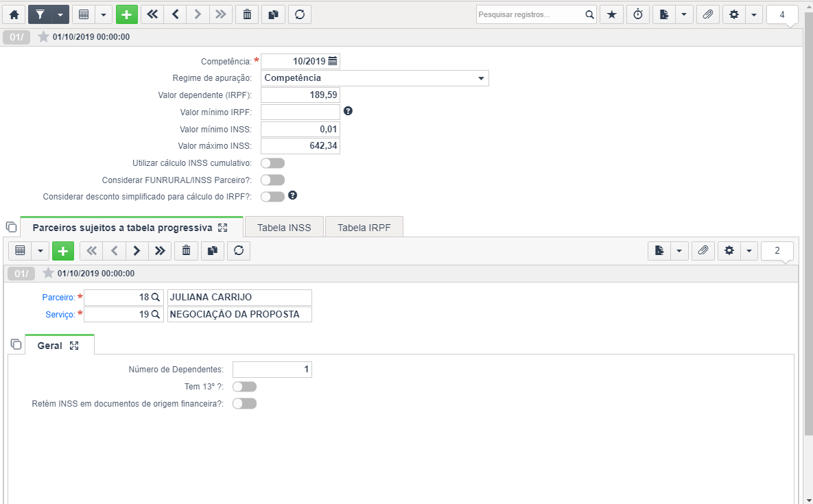Toggle Retém INSS em documentos financeira
Screen dimensions: 813x504
click(x=245, y=403)
